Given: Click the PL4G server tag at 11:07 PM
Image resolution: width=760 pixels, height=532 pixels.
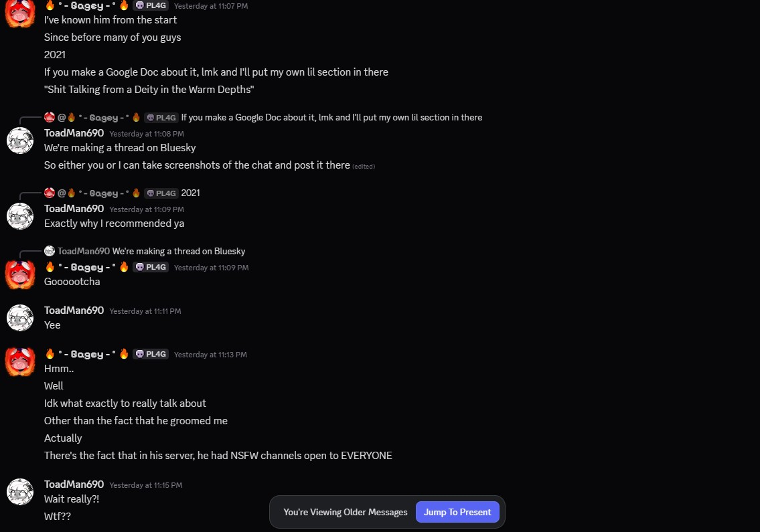Looking at the screenshot, I should (151, 5).
